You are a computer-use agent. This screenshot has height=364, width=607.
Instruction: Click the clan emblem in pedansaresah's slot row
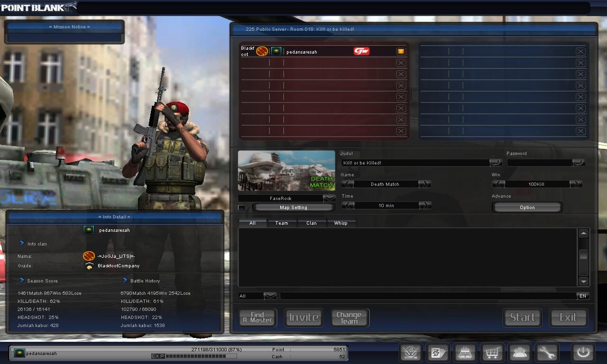[x=262, y=51]
